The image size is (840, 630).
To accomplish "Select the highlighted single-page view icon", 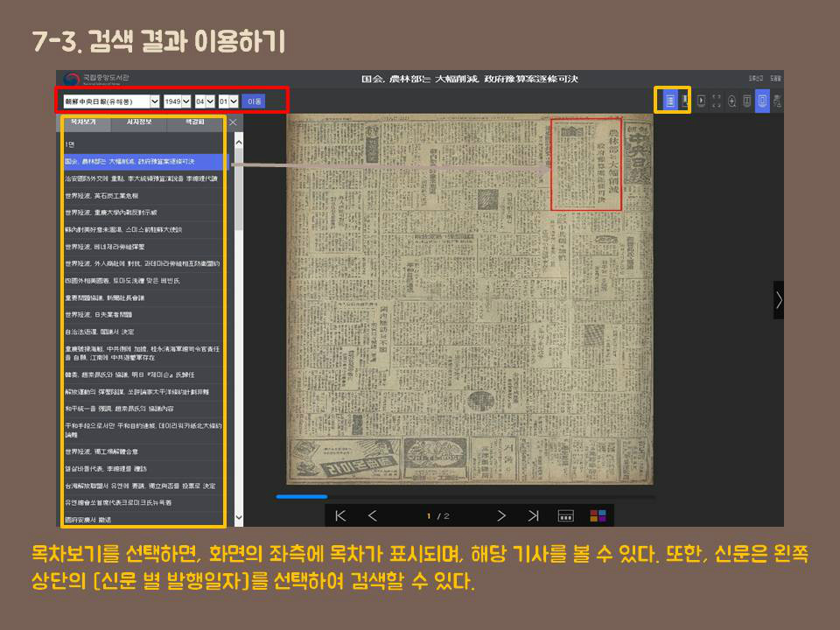I will [762, 101].
